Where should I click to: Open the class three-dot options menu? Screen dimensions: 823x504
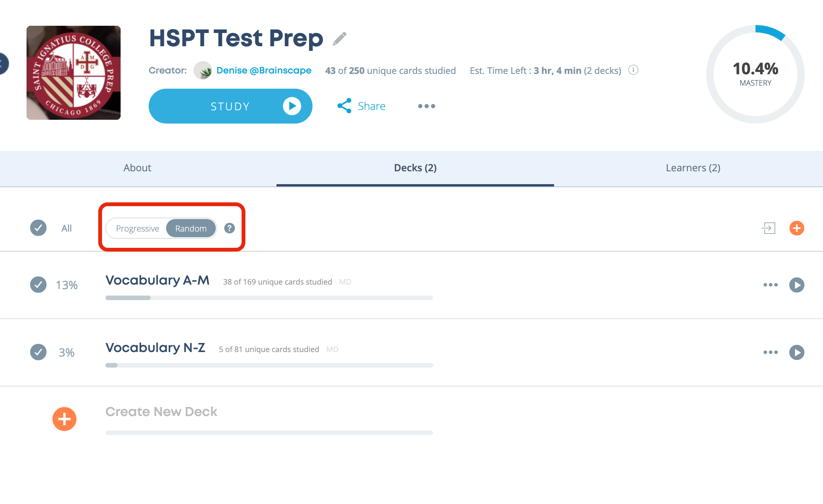pyautogui.click(x=427, y=106)
